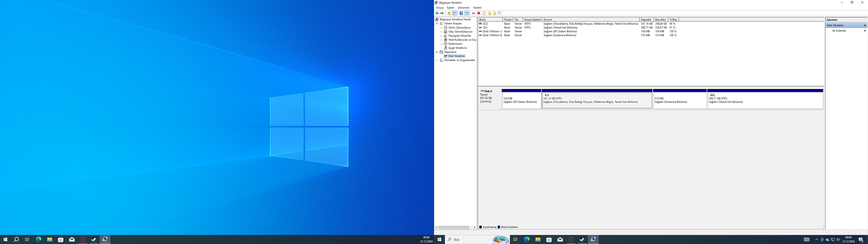
Task: Click the Steam icon in right taskbar
Action: (582, 240)
